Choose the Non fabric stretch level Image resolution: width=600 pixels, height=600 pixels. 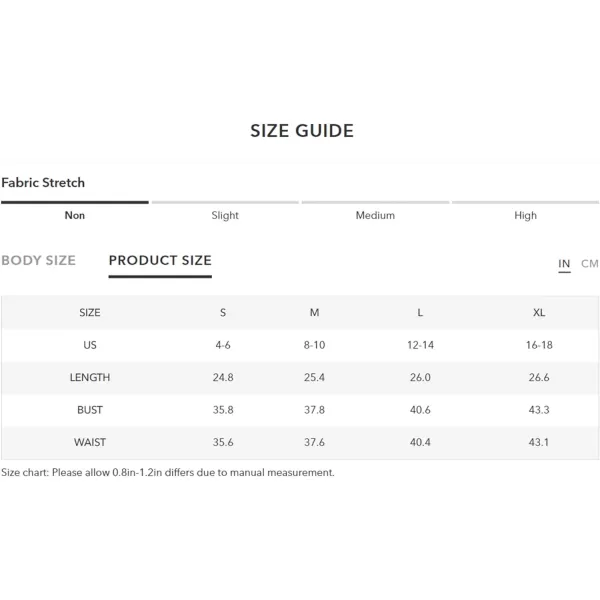pyautogui.click(x=75, y=215)
